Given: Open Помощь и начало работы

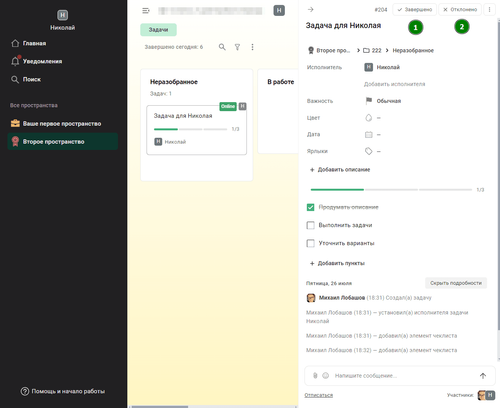Looking at the screenshot, I should pyautogui.click(x=63, y=391).
